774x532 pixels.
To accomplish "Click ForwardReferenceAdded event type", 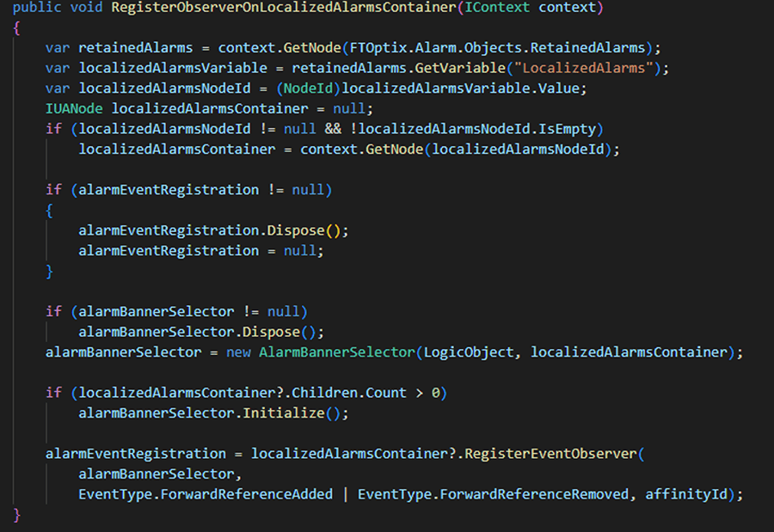I will 246,494.
